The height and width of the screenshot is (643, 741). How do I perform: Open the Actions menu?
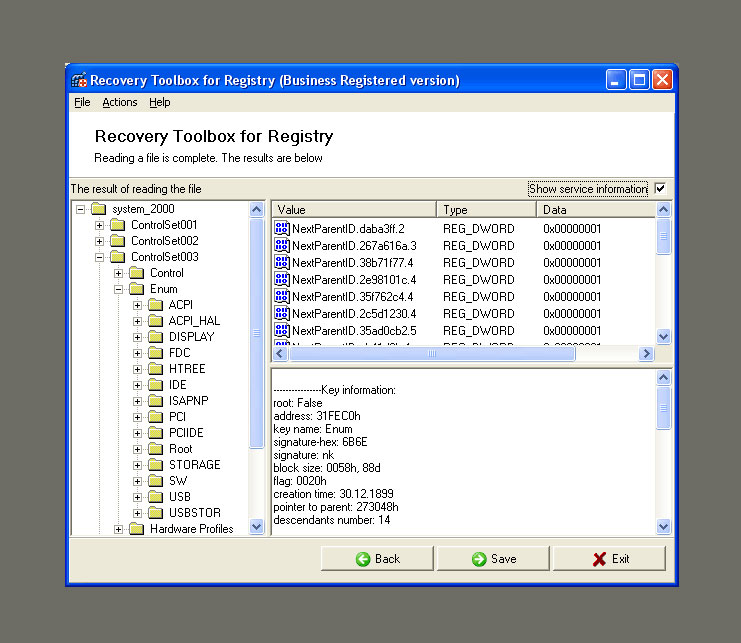120,102
